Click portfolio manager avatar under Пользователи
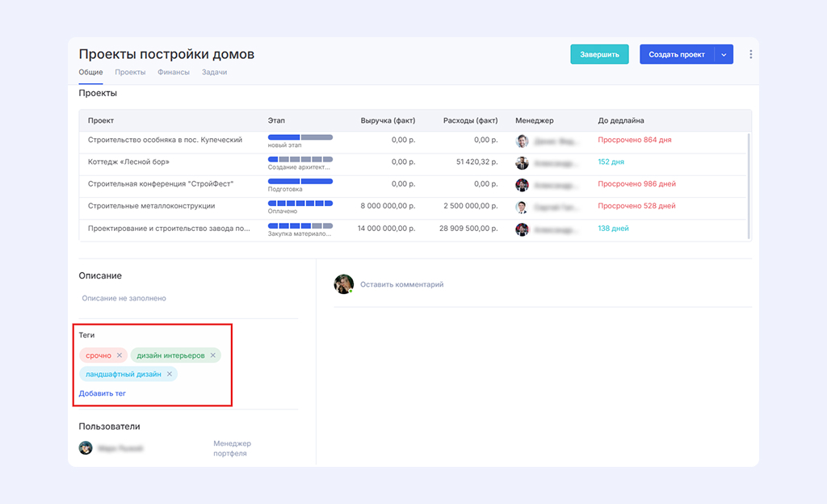Viewport: 827px width, 504px height. (86, 448)
